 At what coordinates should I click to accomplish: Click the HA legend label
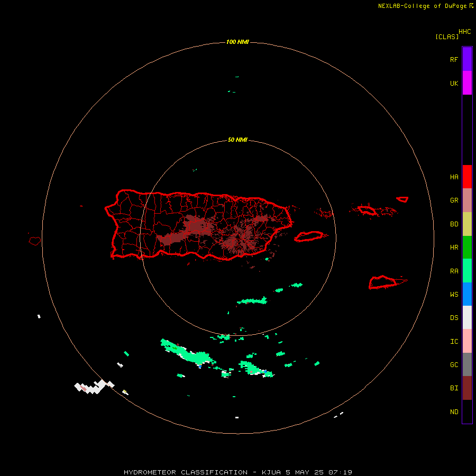tap(454, 177)
